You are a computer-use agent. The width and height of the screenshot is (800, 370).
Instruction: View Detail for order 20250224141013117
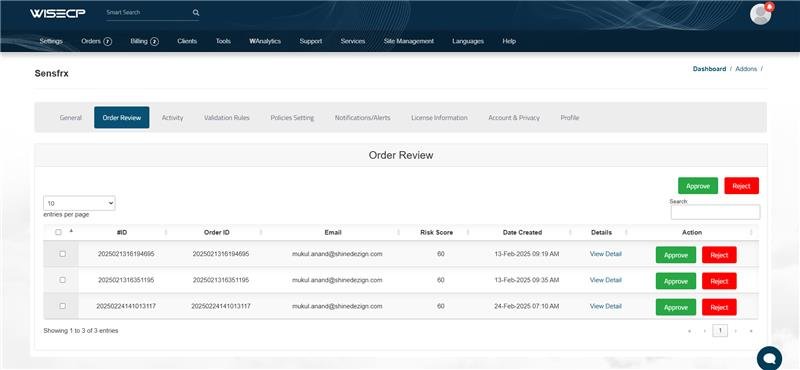[606, 306]
